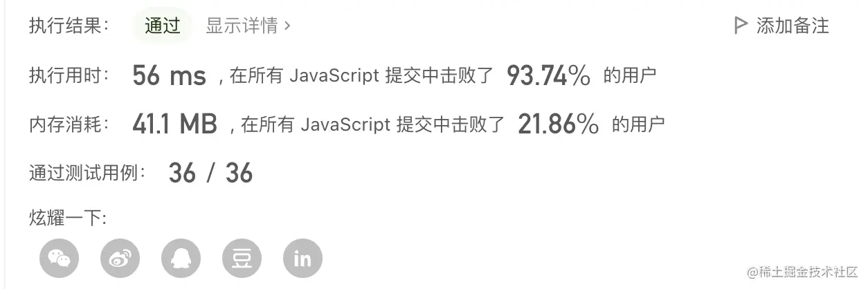
Task: Click the 执行结果 label
Action: [69, 26]
